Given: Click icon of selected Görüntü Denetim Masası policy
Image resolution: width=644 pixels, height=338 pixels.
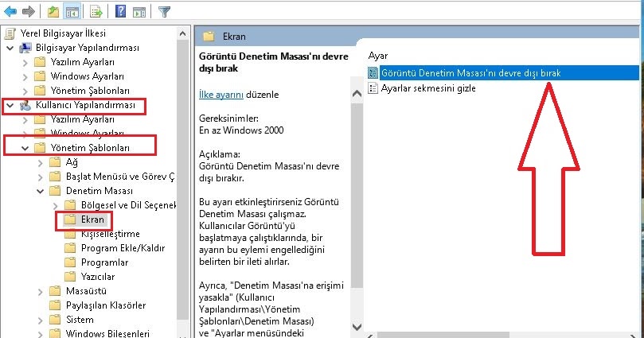Looking at the screenshot, I should coord(373,73).
